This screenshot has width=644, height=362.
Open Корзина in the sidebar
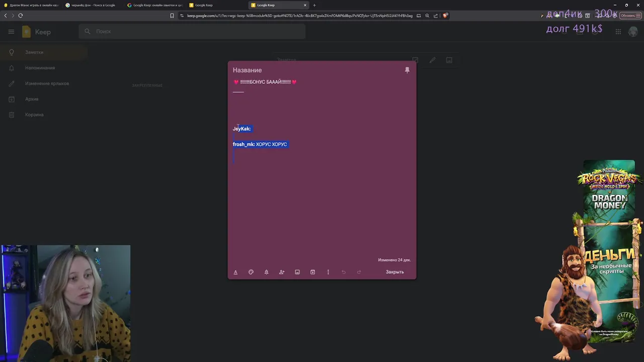coord(44,115)
